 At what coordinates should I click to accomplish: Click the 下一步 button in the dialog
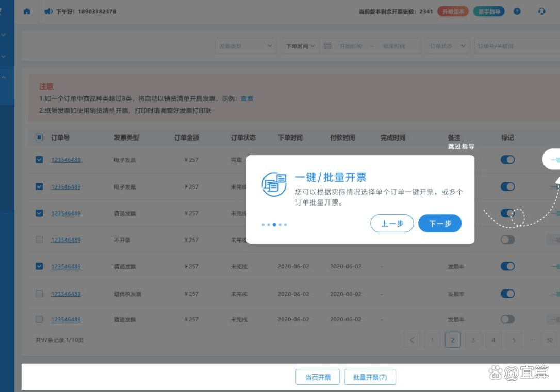click(439, 223)
